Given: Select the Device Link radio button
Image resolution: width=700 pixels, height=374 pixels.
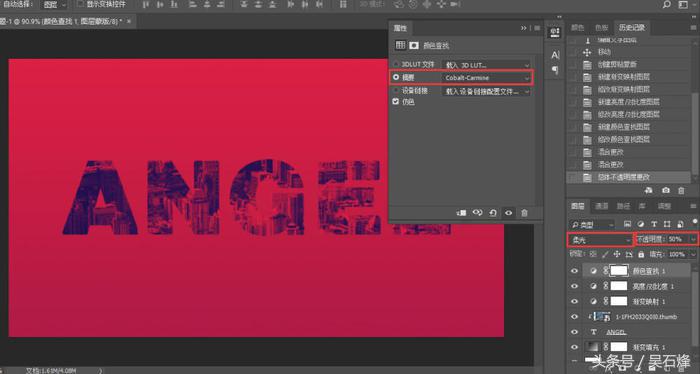Looking at the screenshot, I should tap(396, 91).
